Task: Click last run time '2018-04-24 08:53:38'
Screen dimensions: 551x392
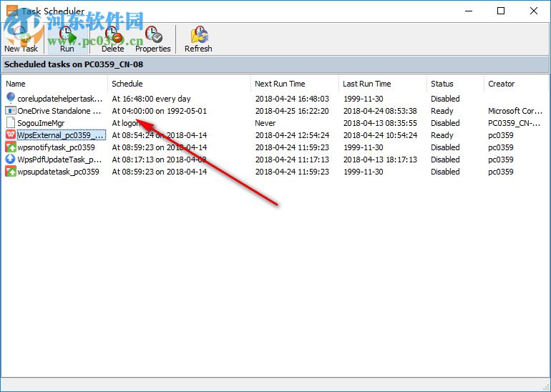Action: coord(380,111)
